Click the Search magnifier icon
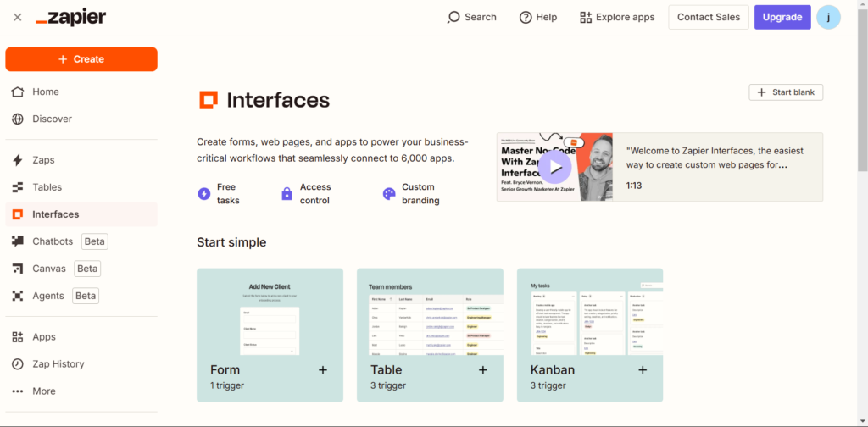The width and height of the screenshot is (868, 427). pyautogui.click(x=453, y=18)
